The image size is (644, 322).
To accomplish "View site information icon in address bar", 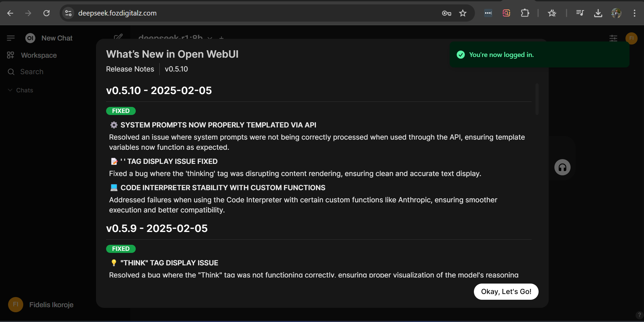I will click(x=68, y=13).
